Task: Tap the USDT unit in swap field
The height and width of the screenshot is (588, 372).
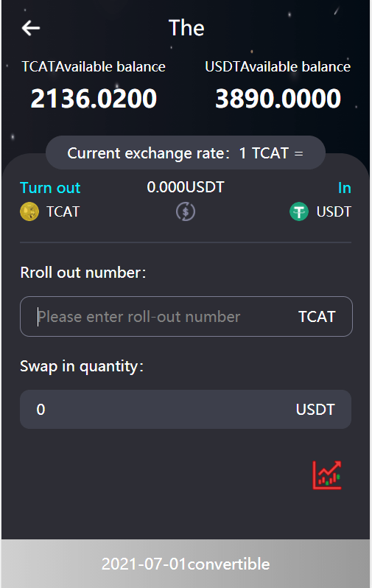Action: click(x=315, y=410)
